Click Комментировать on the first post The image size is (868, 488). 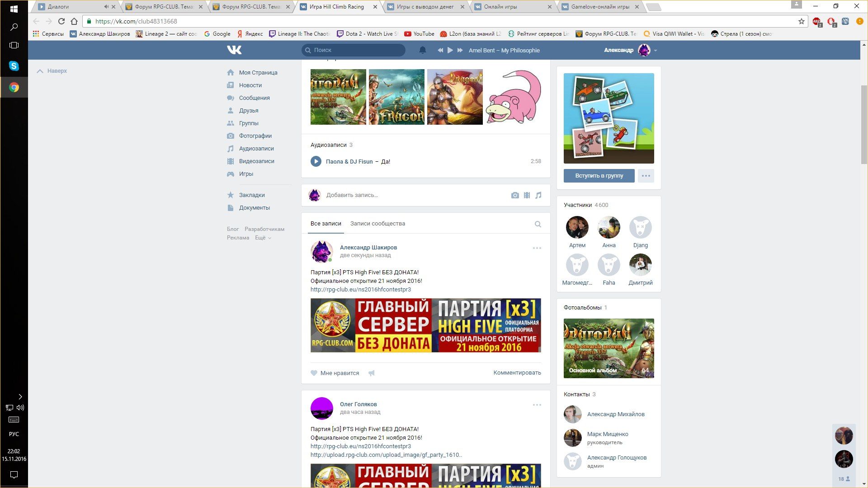[x=517, y=373]
